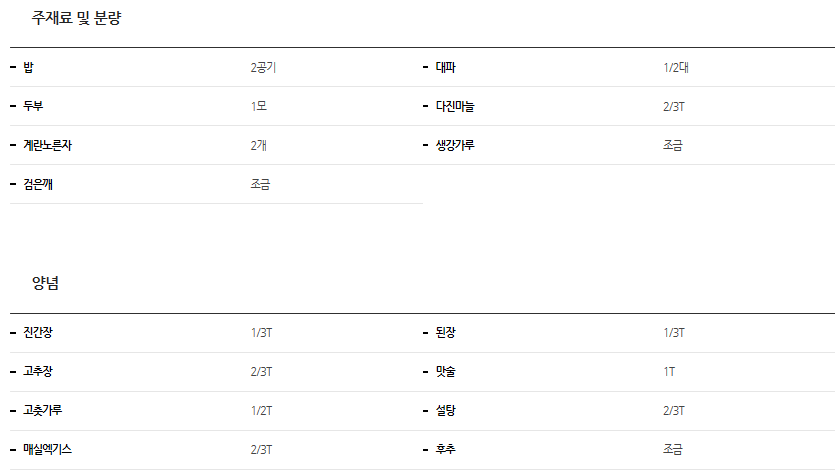
Task: Click the 고추장 seasoning name
Action: coord(38,372)
